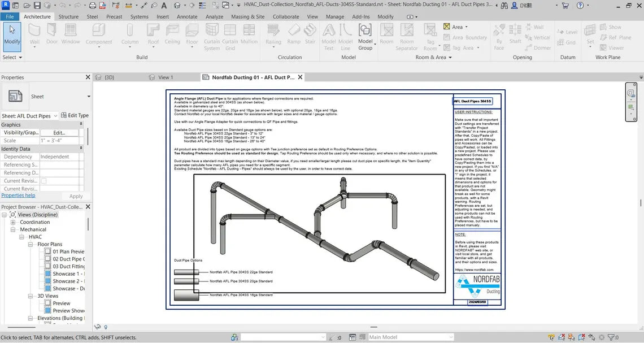Open the 01 Plan Preview floor plan
The width and height of the screenshot is (644, 343).
point(68,252)
